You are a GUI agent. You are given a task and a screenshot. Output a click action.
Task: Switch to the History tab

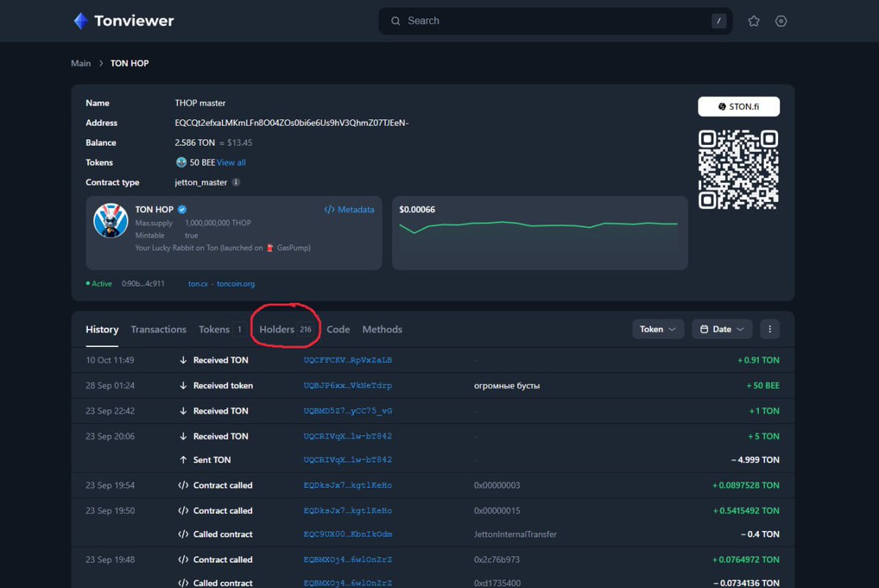click(102, 330)
